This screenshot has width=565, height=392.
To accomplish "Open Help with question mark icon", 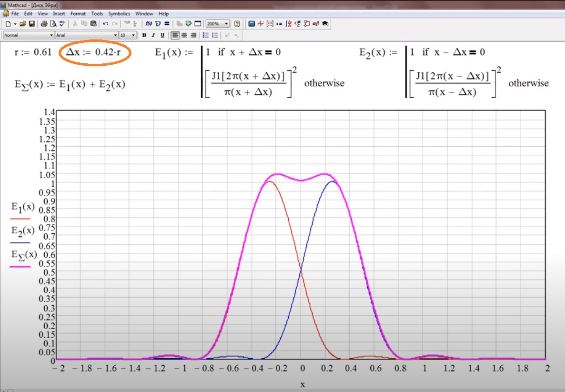I will point(237,24).
